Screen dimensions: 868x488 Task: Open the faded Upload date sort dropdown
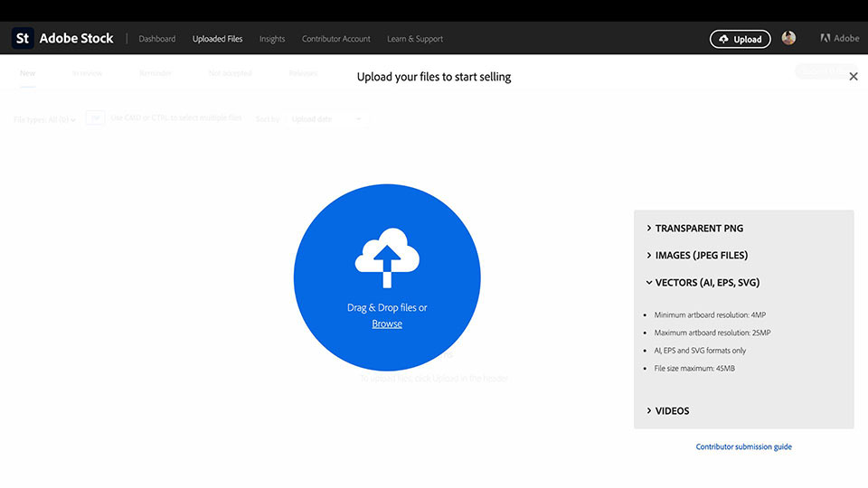point(326,119)
